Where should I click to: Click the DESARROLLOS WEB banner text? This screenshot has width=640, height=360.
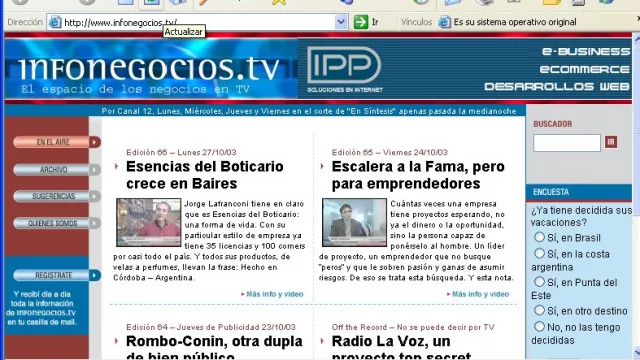pyautogui.click(x=557, y=87)
